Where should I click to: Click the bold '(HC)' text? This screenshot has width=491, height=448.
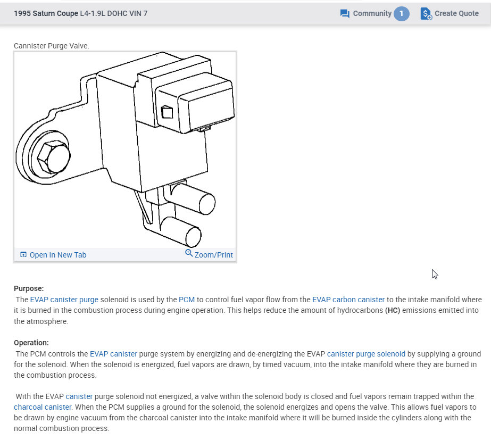[x=393, y=311]
